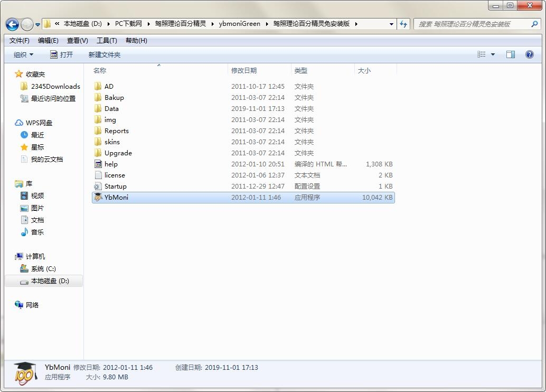Select the Reports folder icon
This screenshot has height=392, width=546.
tap(98, 130)
